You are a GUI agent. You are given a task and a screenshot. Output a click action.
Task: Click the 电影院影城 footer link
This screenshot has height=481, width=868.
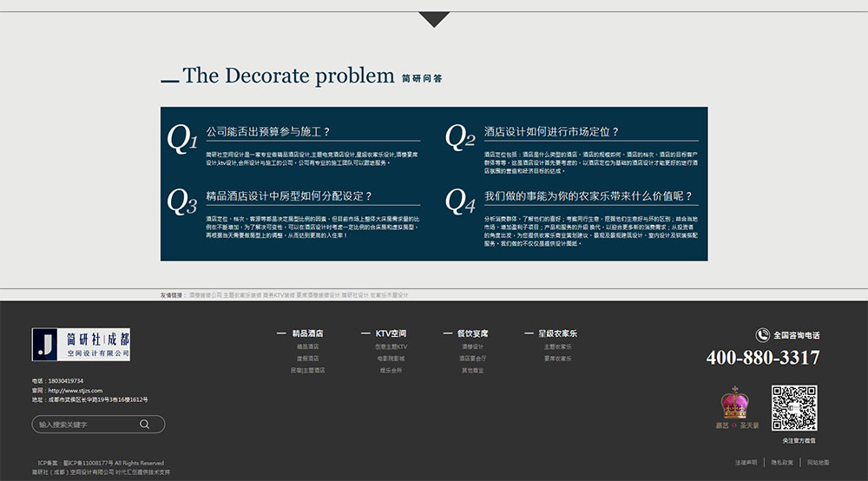[x=391, y=358]
